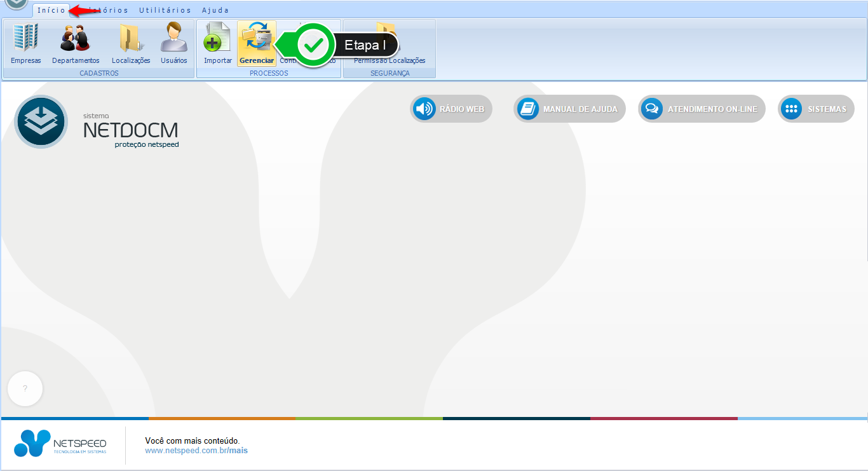The image size is (868, 471).
Task: Open the Usuários registration
Action: tap(174, 44)
